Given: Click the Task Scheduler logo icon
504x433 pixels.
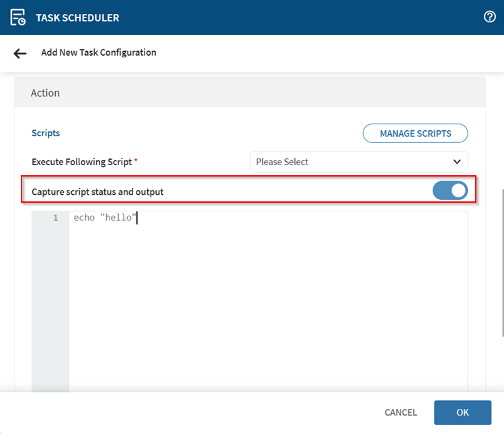Looking at the screenshot, I should 18,17.
